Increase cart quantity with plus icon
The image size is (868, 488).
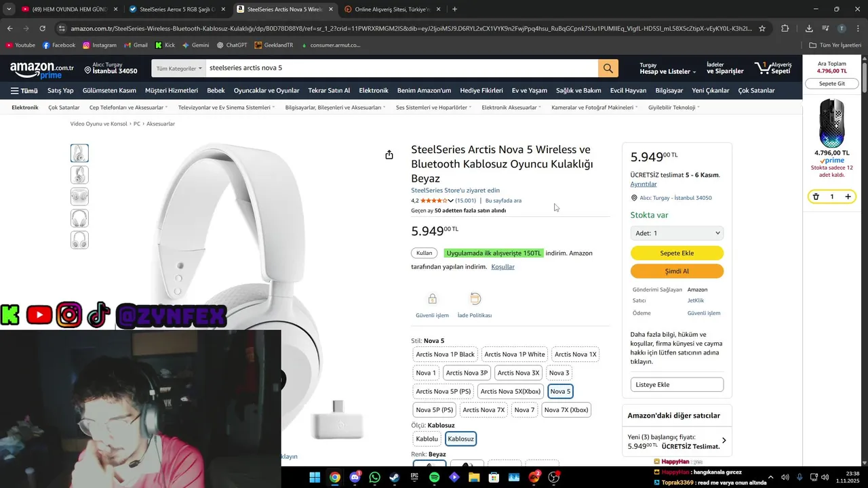(x=848, y=197)
